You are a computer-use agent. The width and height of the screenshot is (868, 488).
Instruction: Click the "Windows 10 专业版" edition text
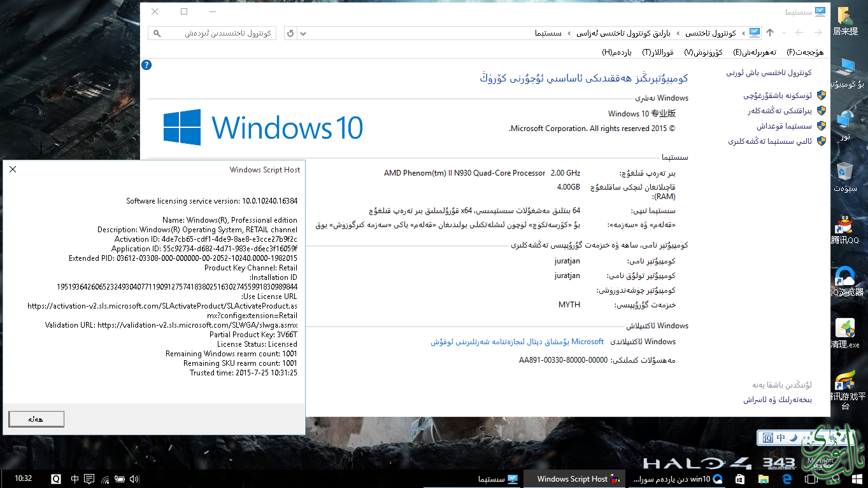point(642,114)
